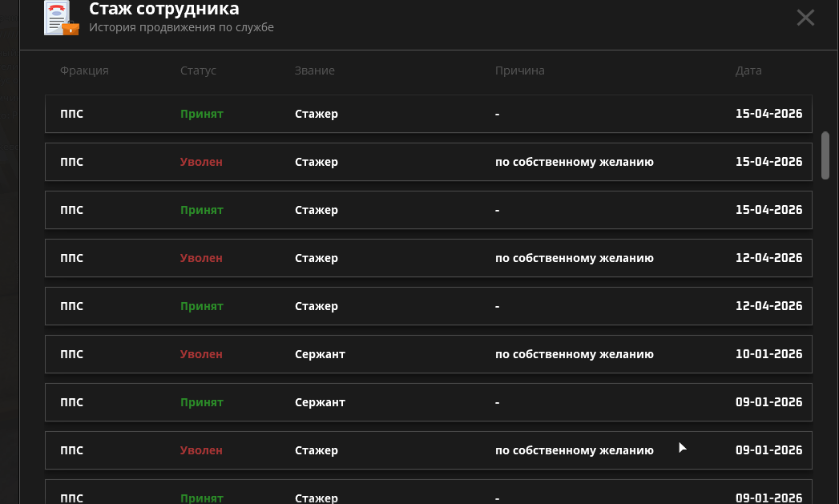Image resolution: width=839 pixels, height=504 pixels.
Task: Click the Фракция column header
Action: pos(84,71)
